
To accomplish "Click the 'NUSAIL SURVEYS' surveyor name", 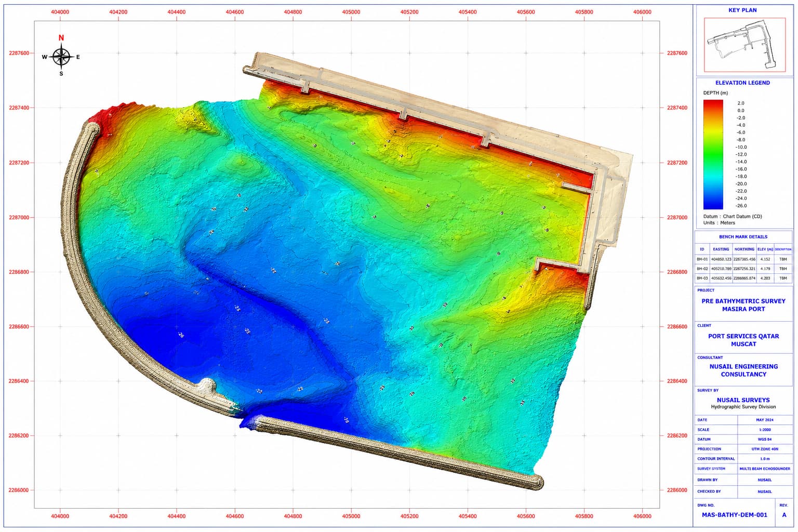I will point(743,400).
